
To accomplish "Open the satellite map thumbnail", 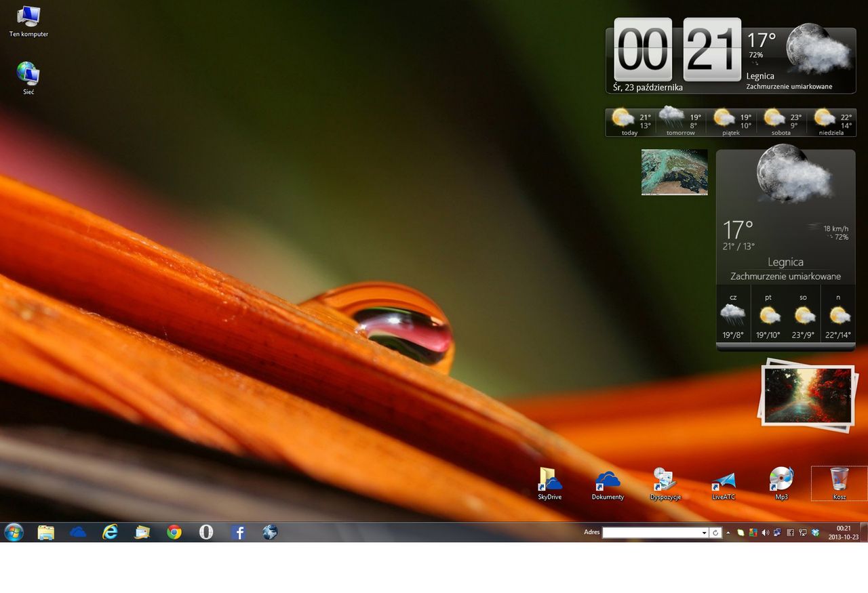I will 675,172.
